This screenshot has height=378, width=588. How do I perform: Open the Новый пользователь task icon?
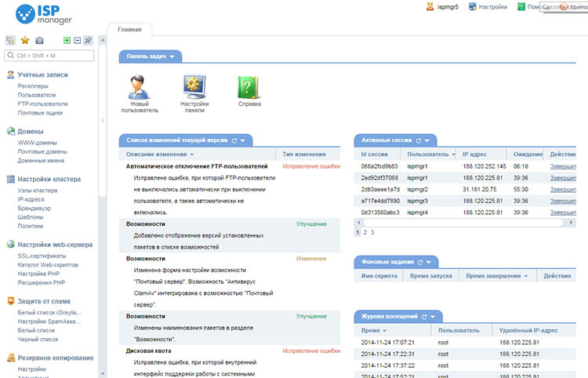139,87
